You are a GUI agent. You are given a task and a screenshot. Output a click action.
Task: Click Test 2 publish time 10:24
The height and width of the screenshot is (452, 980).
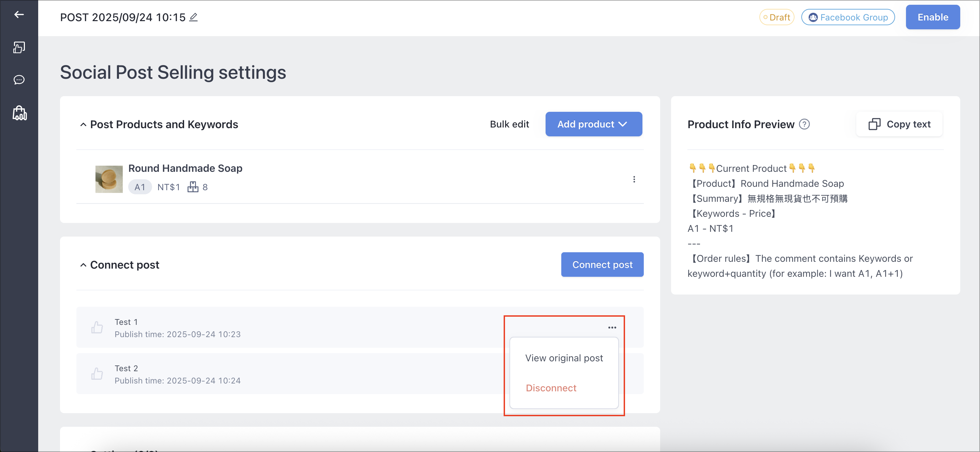click(x=178, y=381)
